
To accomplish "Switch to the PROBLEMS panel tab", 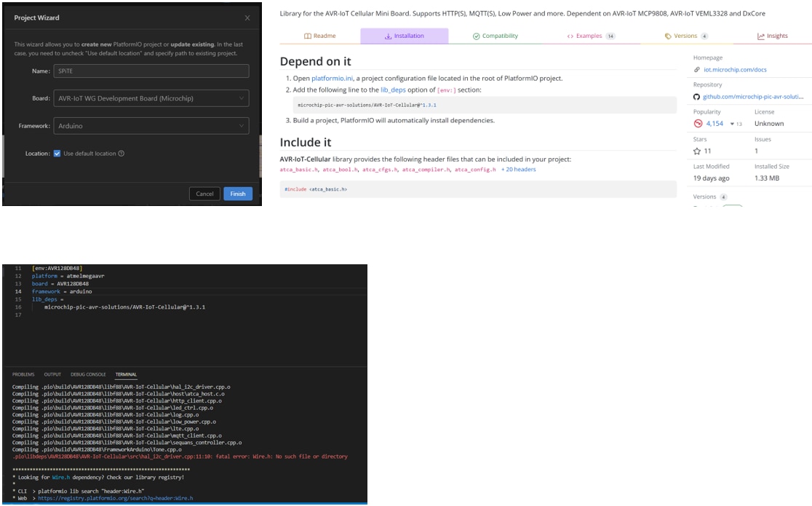I will (x=23, y=374).
